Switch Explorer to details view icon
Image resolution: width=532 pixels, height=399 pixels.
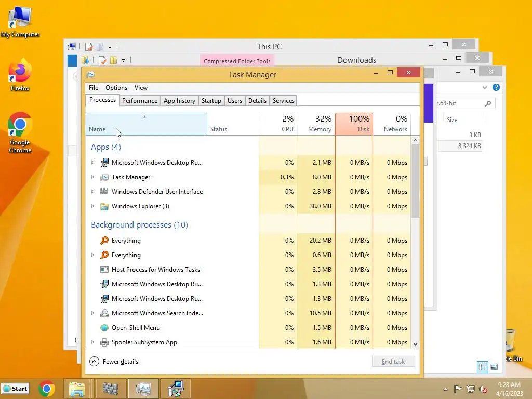pyautogui.click(x=483, y=367)
